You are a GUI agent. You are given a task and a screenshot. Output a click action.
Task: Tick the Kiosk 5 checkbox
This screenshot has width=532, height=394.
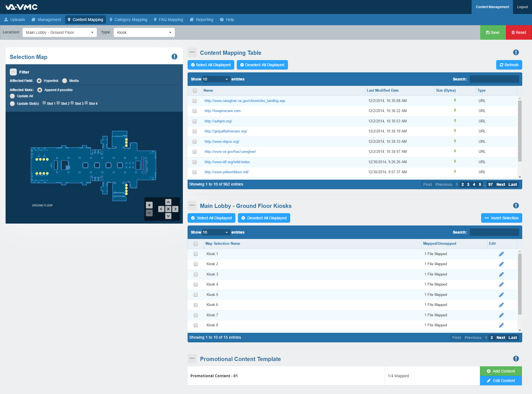[196, 295]
